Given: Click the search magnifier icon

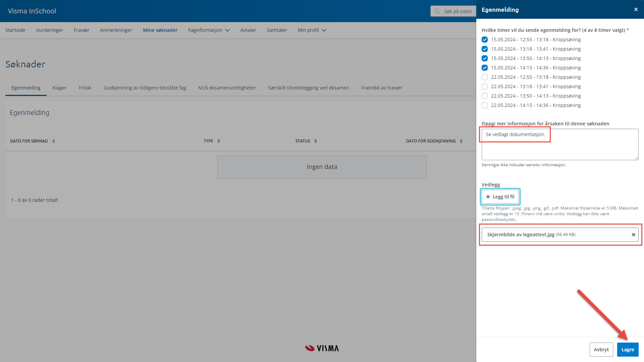Looking at the screenshot, I should [437, 11].
